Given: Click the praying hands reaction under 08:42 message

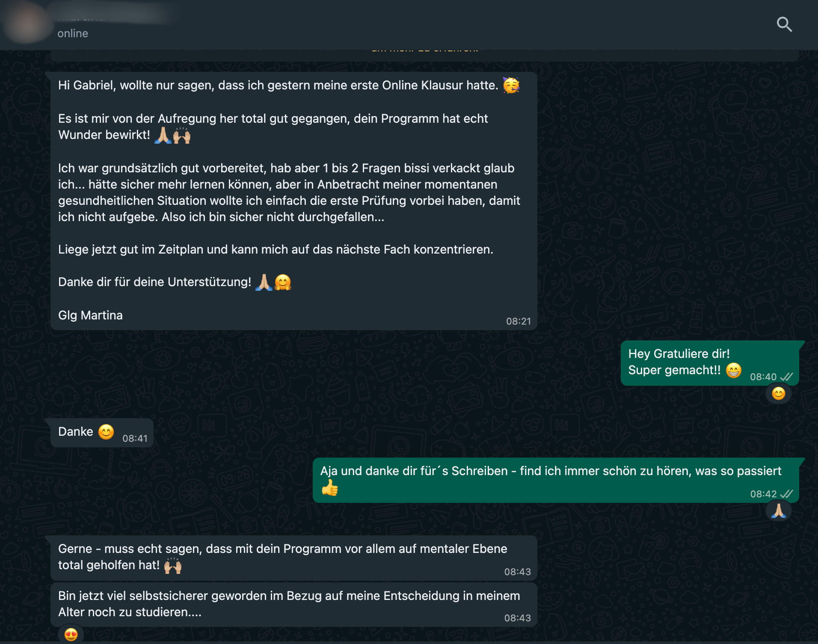Looking at the screenshot, I should [x=778, y=511].
